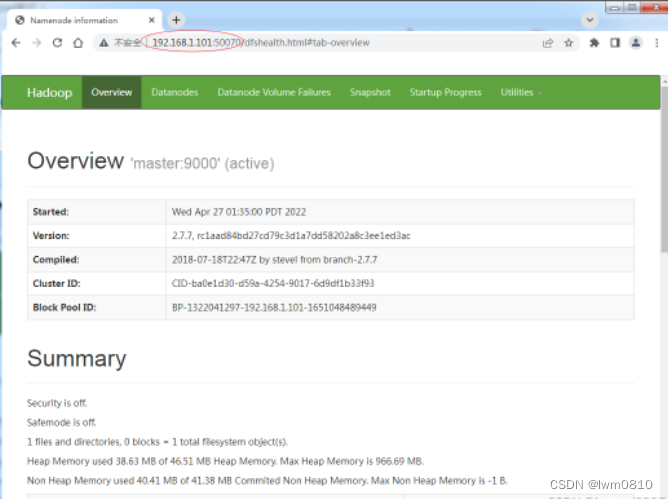Click the Started time value
The image size is (668, 499).
239,212
